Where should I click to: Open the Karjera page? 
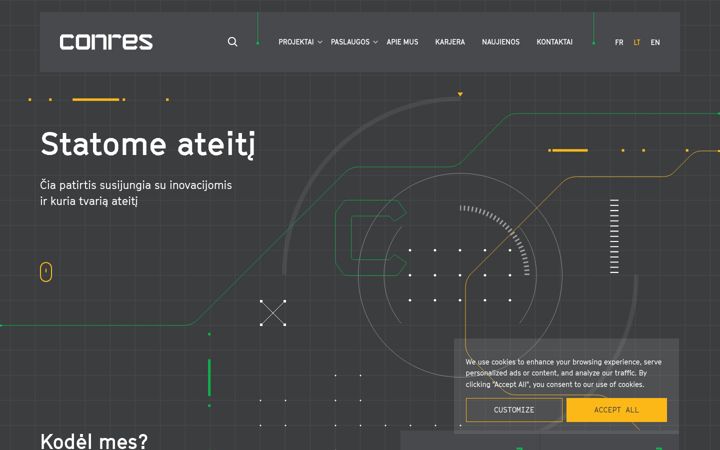[x=450, y=42]
